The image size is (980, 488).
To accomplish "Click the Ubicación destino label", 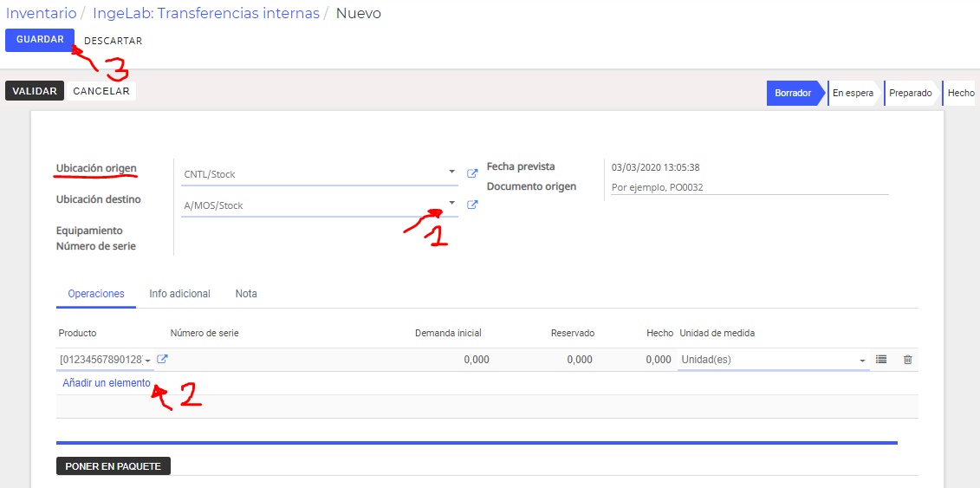I will [x=98, y=199].
